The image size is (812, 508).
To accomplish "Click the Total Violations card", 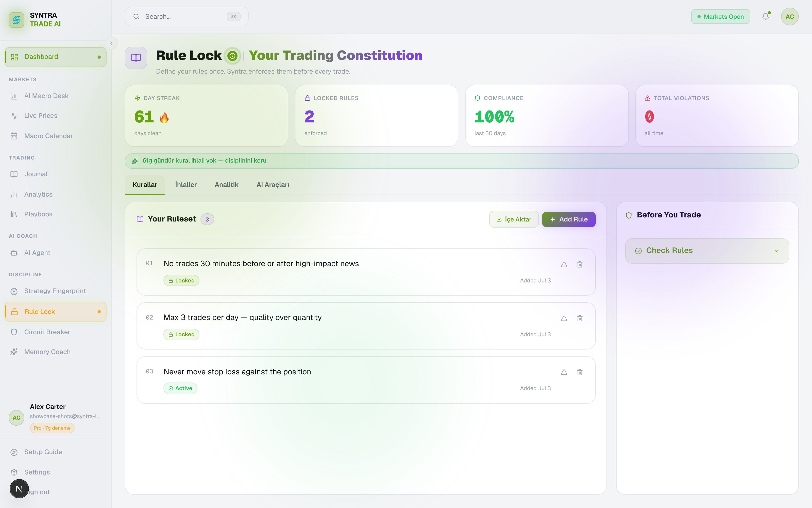I will 717,116.
